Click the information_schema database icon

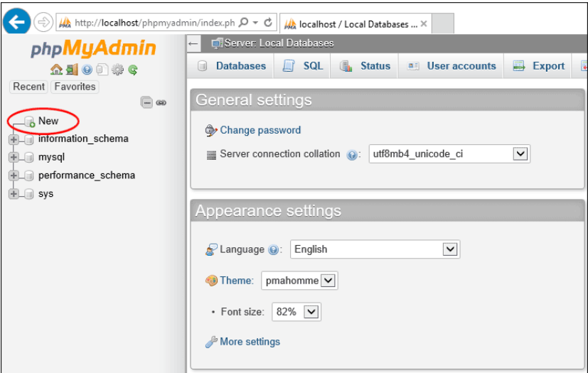point(29,140)
